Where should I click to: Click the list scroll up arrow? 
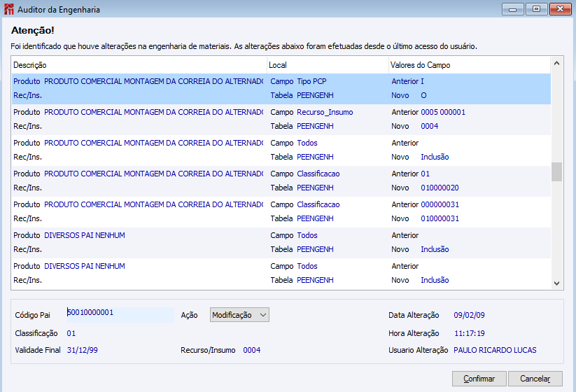pyautogui.click(x=556, y=63)
